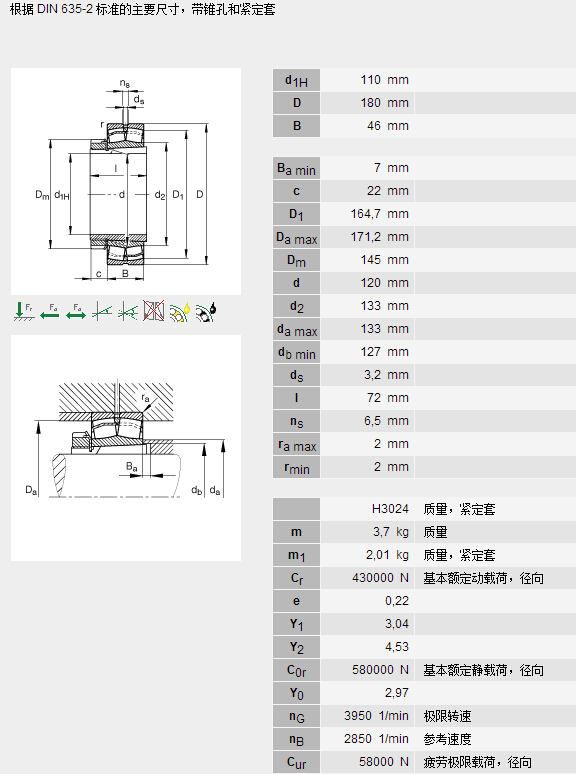Select the db min 127 mm value
The width and height of the screenshot is (576, 774).
coord(384,352)
